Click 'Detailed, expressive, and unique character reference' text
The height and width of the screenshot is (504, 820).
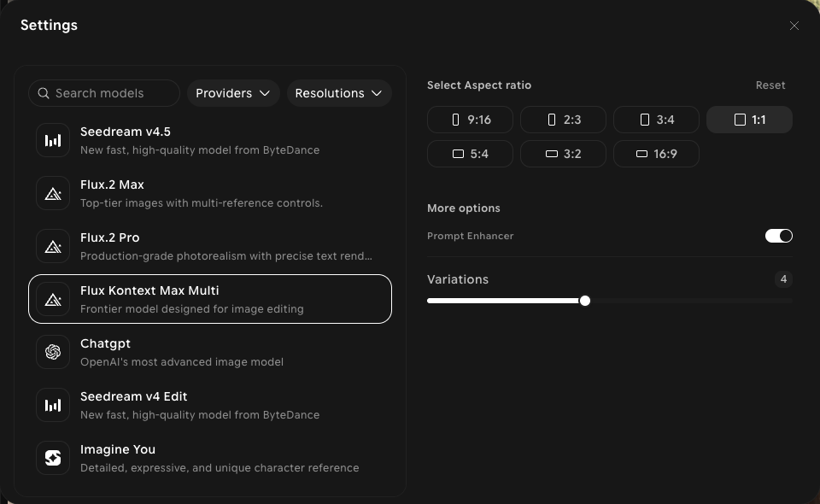220,468
